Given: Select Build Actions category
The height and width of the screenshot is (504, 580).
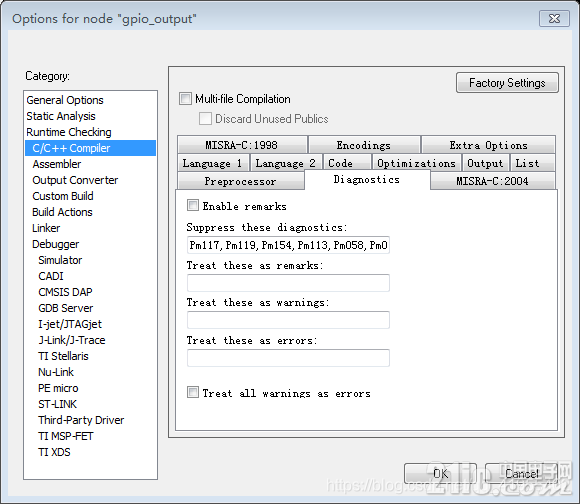Looking at the screenshot, I should (x=62, y=212).
